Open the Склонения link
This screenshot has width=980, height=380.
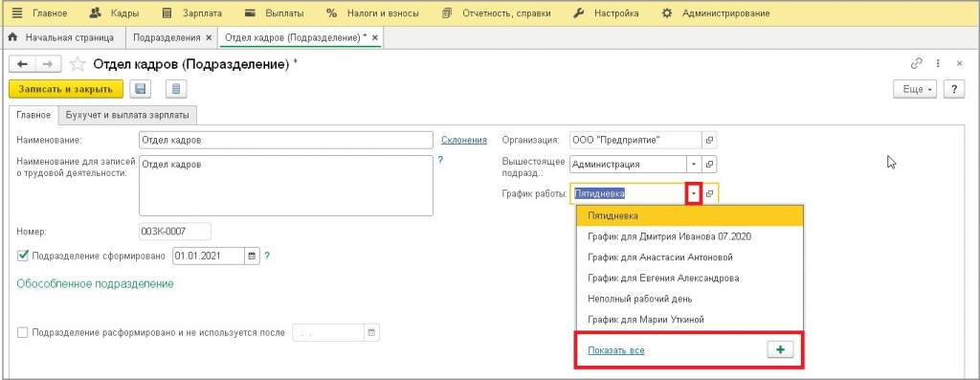464,140
